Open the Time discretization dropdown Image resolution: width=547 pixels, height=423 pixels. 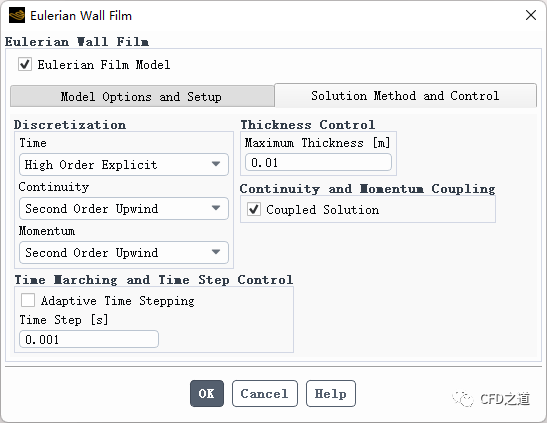pyautogui.click(x=124, y=164)
